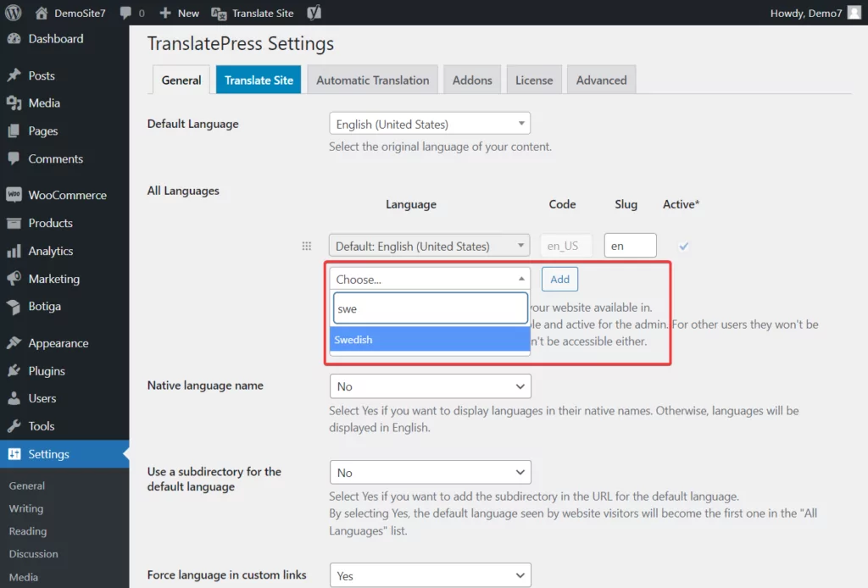The height and width of the screenshot is (588, 868).
Task: Expand Use a subdirectory dropdown
Action: 430,473
